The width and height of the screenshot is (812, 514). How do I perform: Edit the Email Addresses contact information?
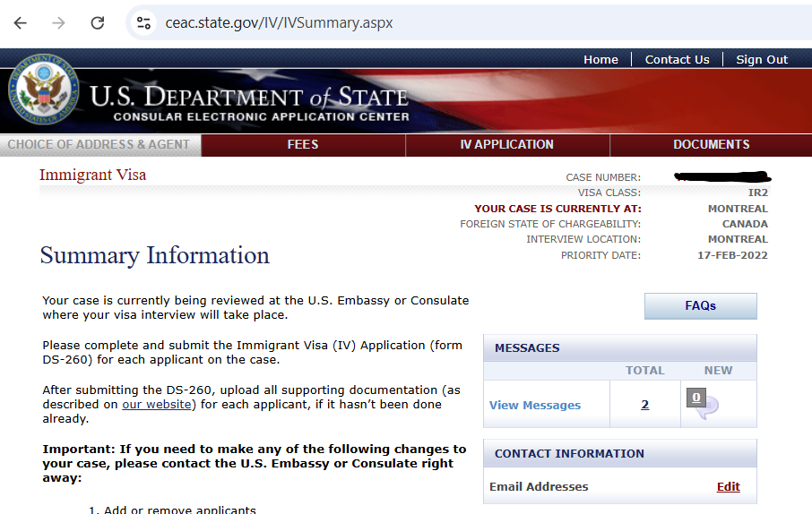(x=728, y=486)
